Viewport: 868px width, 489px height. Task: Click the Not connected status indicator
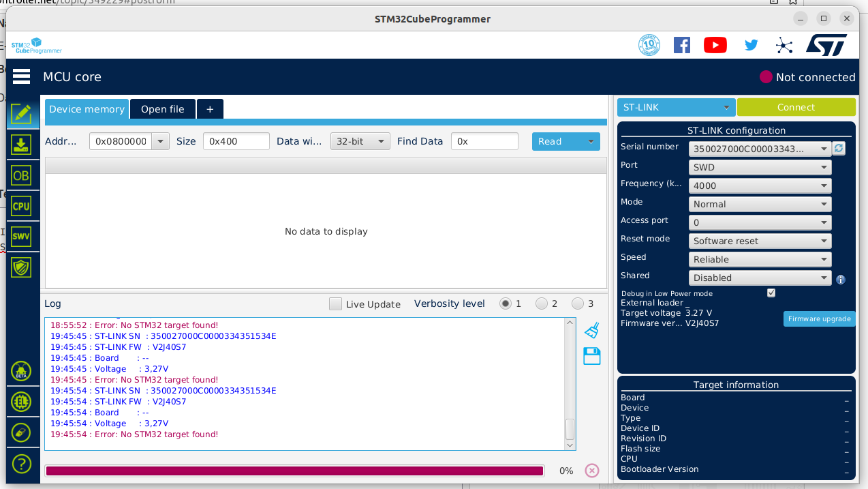pyautogui.click(x=807, y=77)
